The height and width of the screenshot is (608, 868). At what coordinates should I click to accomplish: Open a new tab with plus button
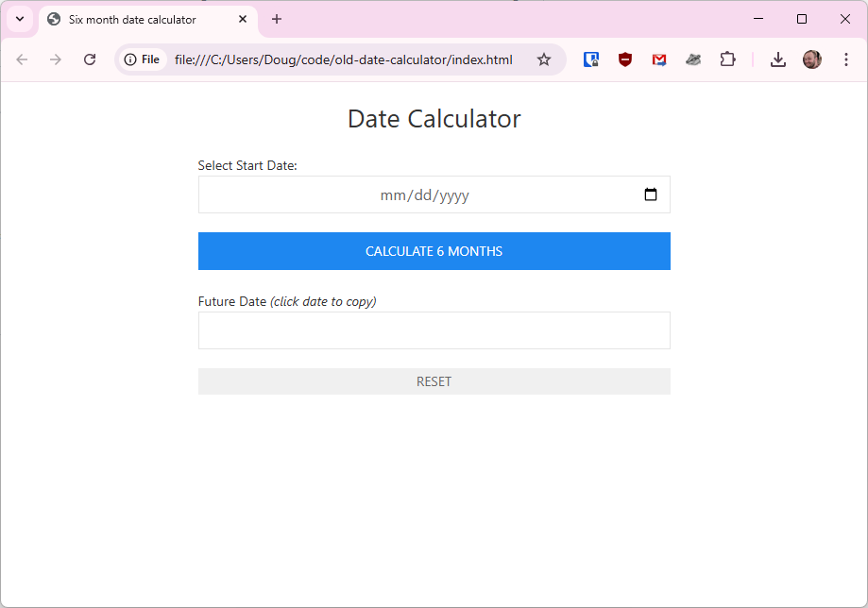(x=277, y=19)
